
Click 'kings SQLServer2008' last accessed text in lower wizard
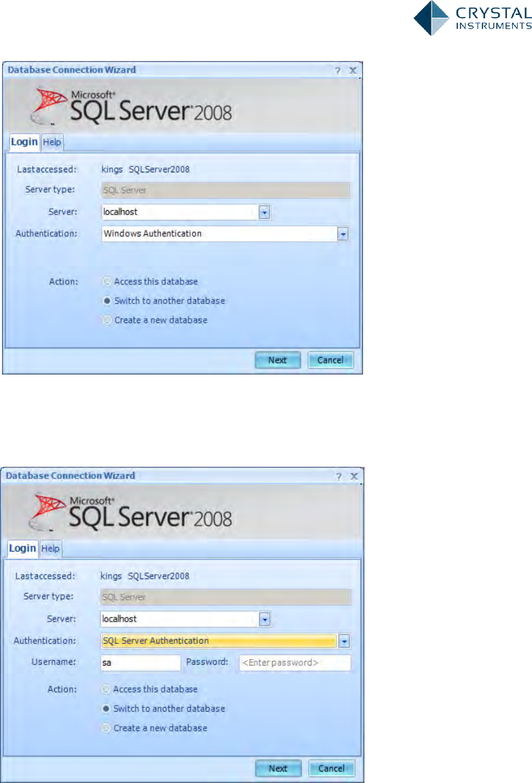click(145, 576)
